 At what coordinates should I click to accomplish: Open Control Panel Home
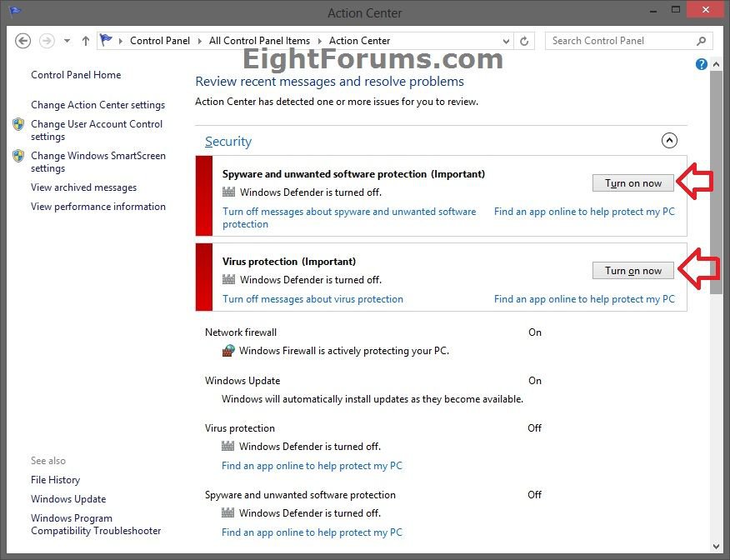coord(76,74)
